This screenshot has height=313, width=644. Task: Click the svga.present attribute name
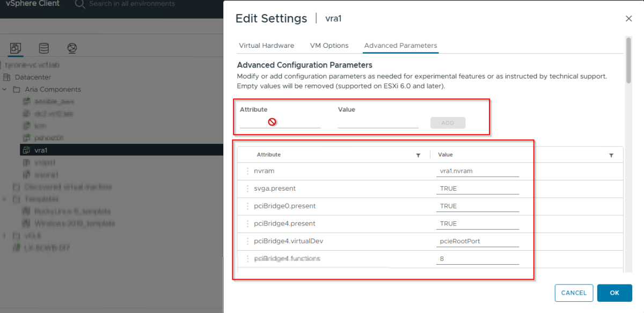[275, 188]
